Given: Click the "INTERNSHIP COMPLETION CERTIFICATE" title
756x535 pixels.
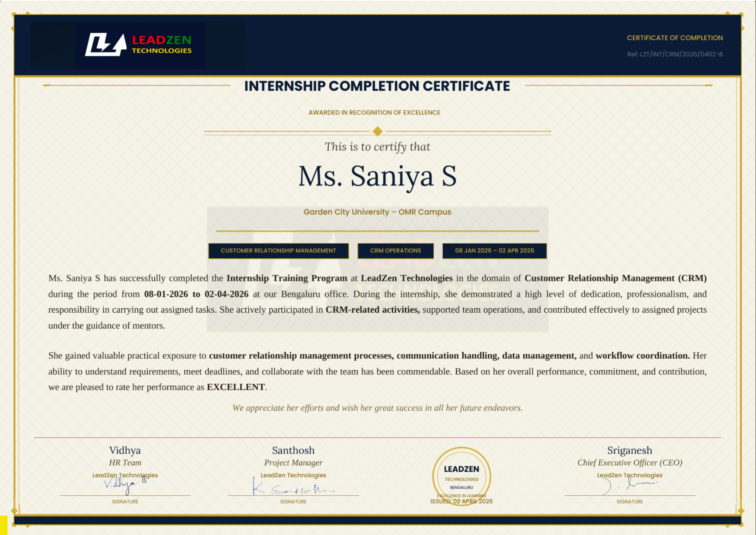Looking at the screenshot, I should click(x=377, y=86).
